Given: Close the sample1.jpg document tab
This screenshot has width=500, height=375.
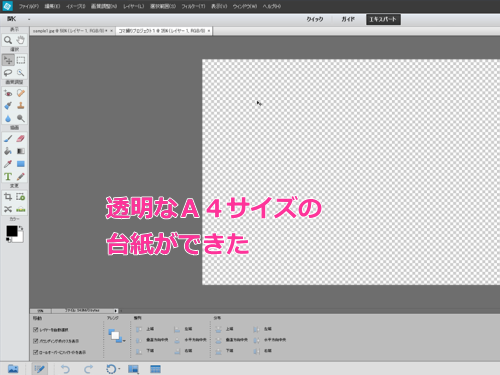Looking at the screenshot, I should tap(111, 31).
